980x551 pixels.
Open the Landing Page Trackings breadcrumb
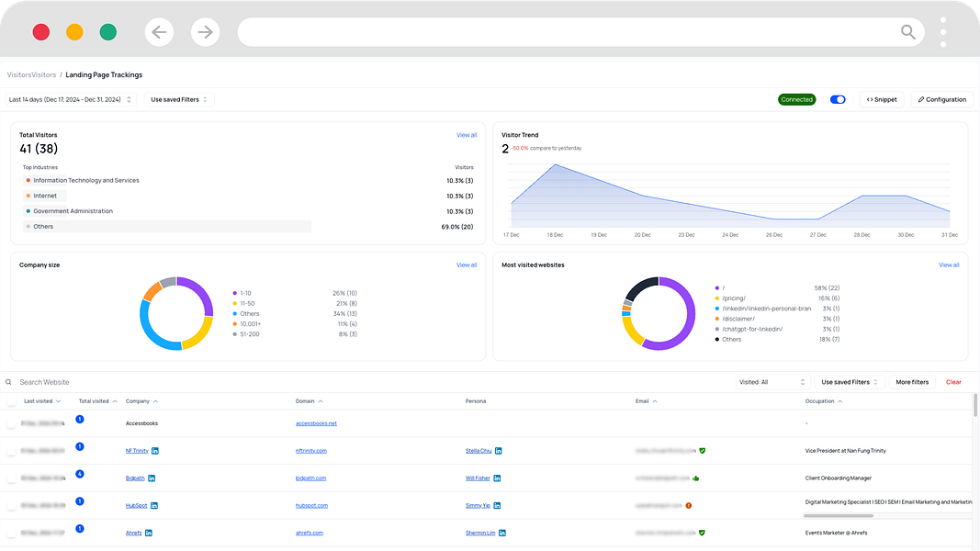(104, 74)
